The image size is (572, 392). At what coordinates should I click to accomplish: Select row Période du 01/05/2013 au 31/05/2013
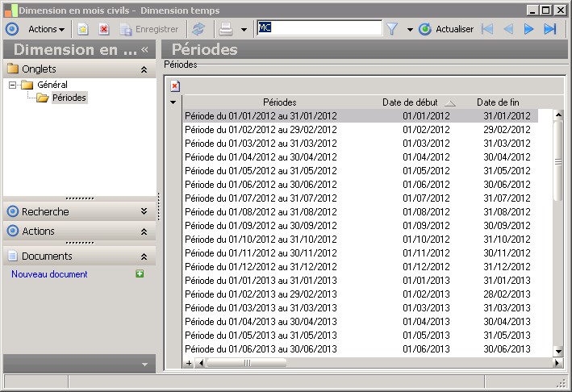[360, 336]
